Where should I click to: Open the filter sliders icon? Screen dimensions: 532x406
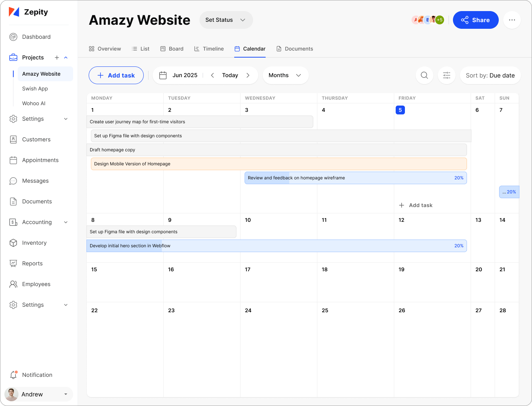point(446,75)
